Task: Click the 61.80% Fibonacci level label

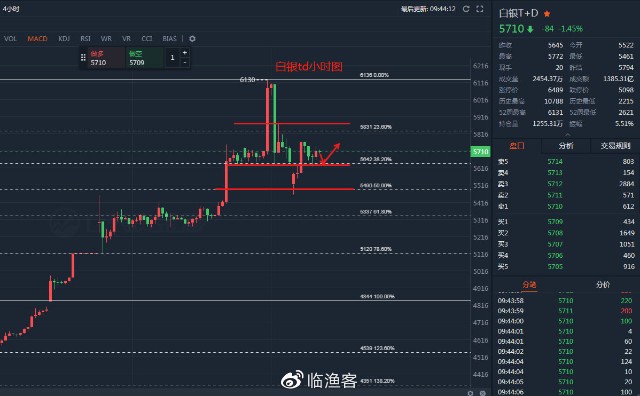Action: (x=376, y=212)
